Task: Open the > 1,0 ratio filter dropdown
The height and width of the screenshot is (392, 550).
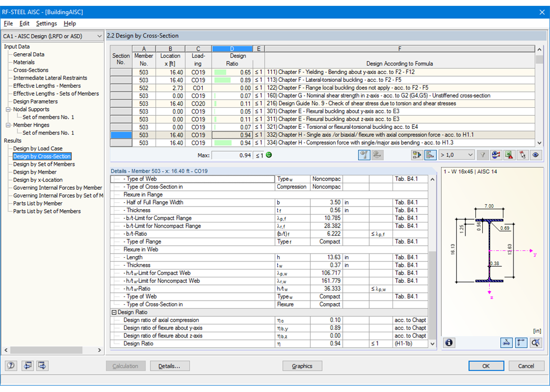Action: (x=457, y=155)
